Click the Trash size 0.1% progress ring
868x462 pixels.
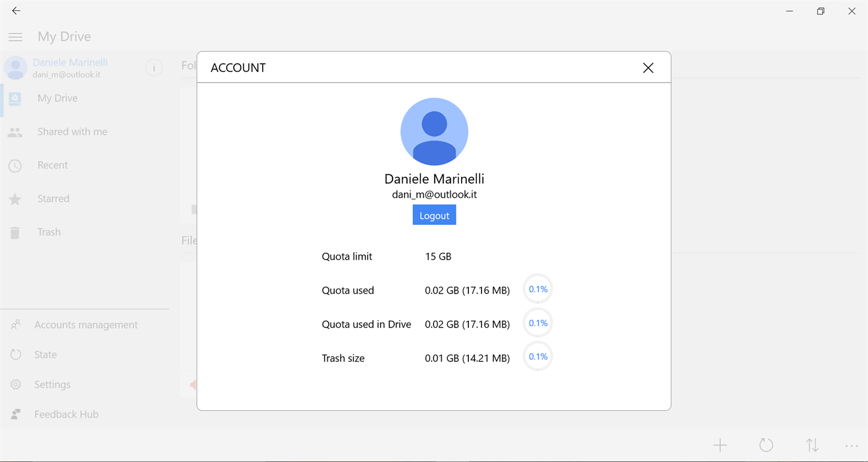click(538, 357)
